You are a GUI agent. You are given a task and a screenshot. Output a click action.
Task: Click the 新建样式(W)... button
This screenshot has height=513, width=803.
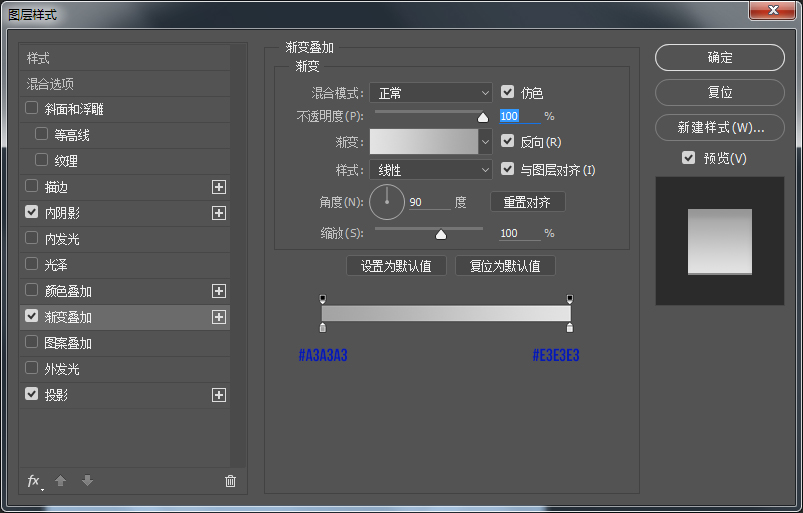pos(720,127)
